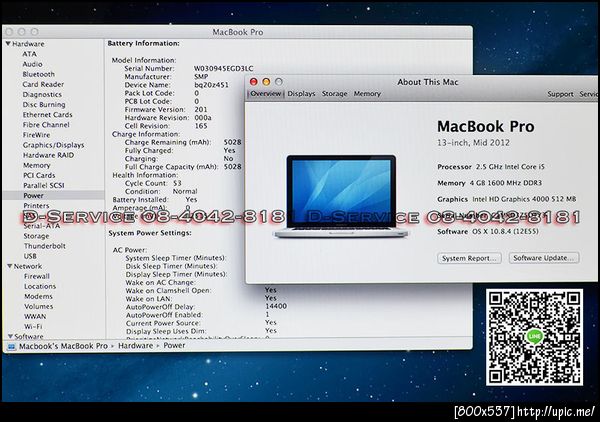Select Modems under Network
The height and width of the screenshot is (422, 600).
coord(39,297)
